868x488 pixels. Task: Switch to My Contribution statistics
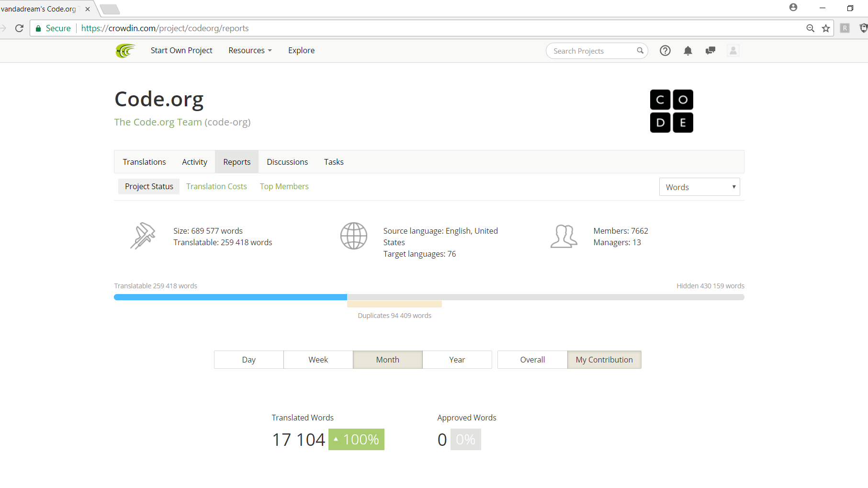coord(604,360)
